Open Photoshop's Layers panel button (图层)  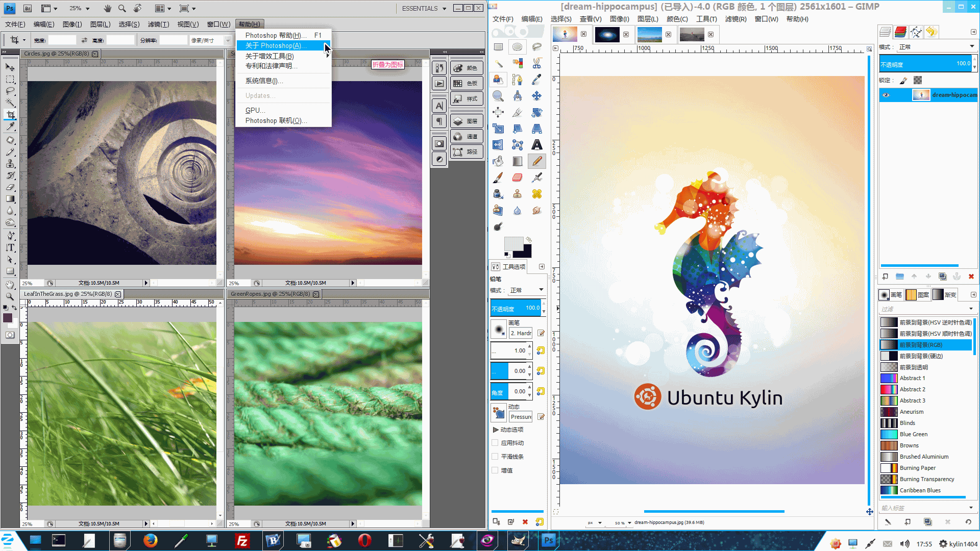tap(467, 121)
